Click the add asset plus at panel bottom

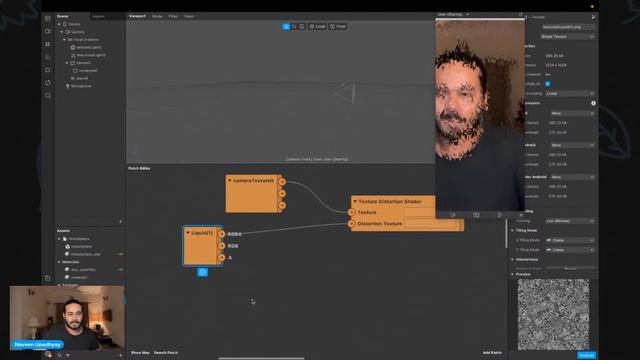tap(120, 355)
